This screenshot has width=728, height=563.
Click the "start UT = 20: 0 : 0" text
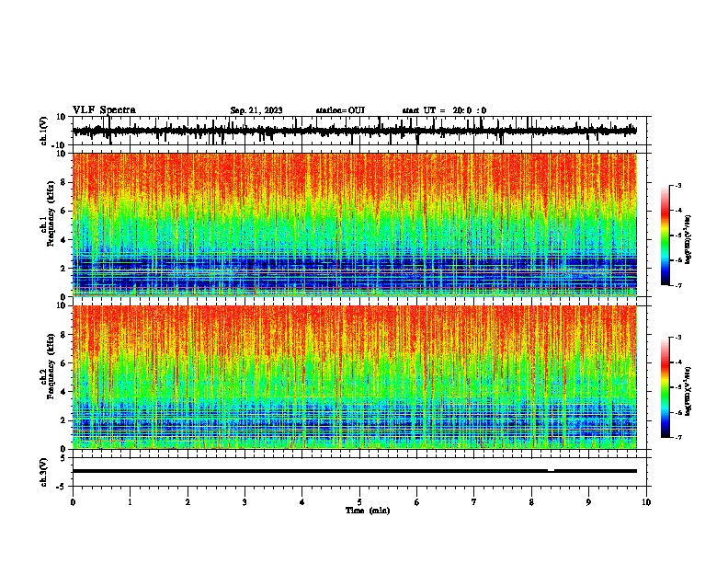444,110
